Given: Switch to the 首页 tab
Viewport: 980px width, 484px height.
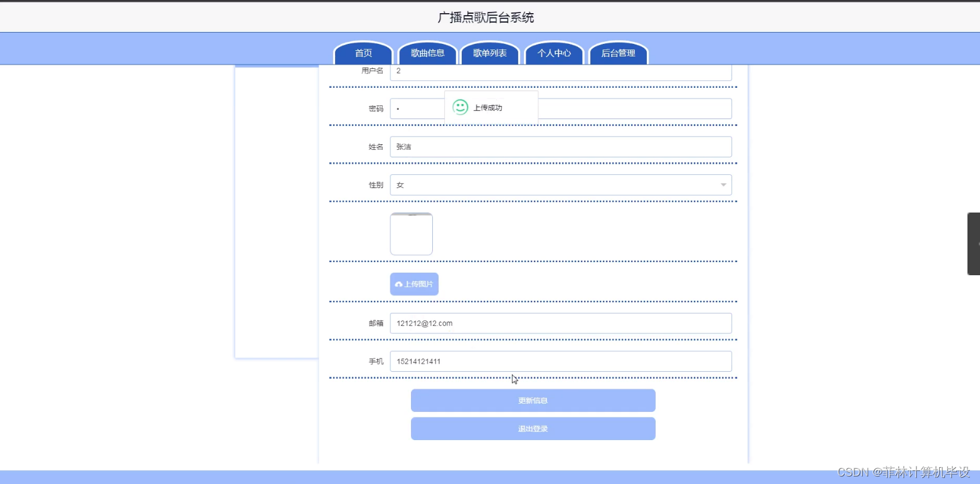Looking at the screenshot, I should tap(363, 53).
